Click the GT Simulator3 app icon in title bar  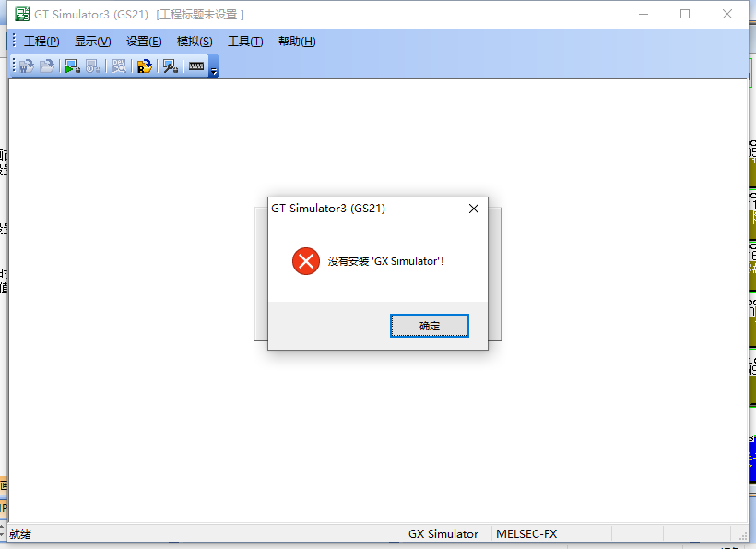(22, 14)
